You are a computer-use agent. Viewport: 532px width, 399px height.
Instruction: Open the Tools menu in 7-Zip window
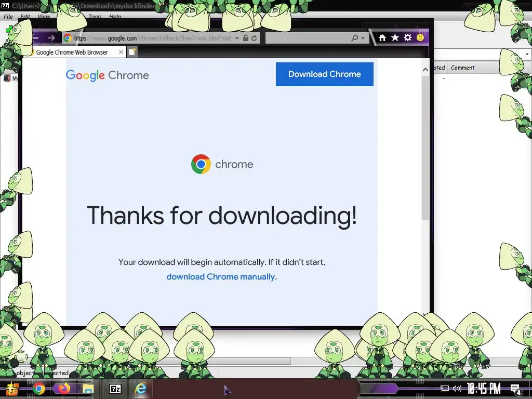[95, 16]
